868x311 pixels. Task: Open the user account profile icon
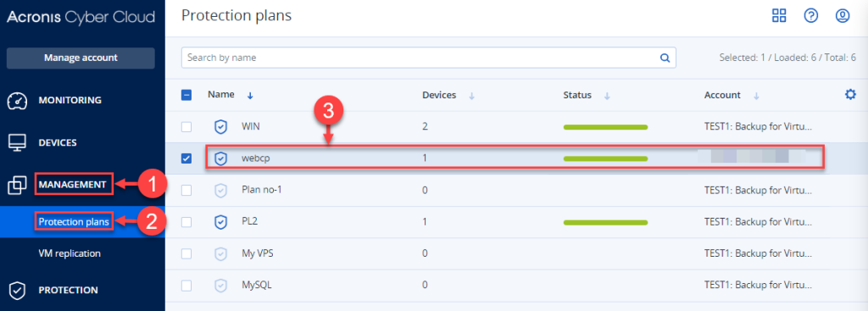(843, 16)
